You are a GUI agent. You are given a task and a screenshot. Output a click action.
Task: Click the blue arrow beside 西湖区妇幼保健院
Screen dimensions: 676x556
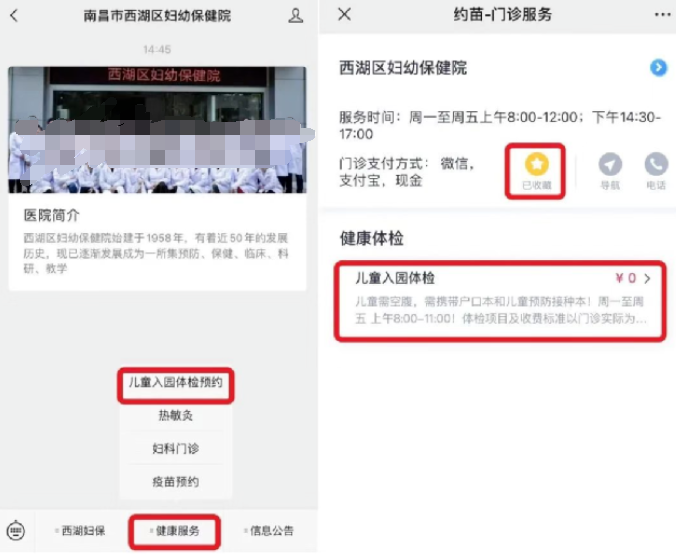pos(658,68)
